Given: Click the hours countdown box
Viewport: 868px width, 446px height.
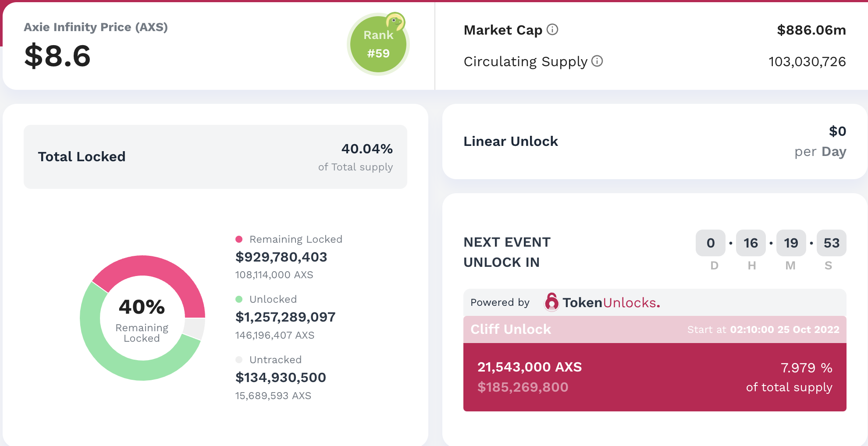Looking at the screenshot, I should click(x=751, y=243).
